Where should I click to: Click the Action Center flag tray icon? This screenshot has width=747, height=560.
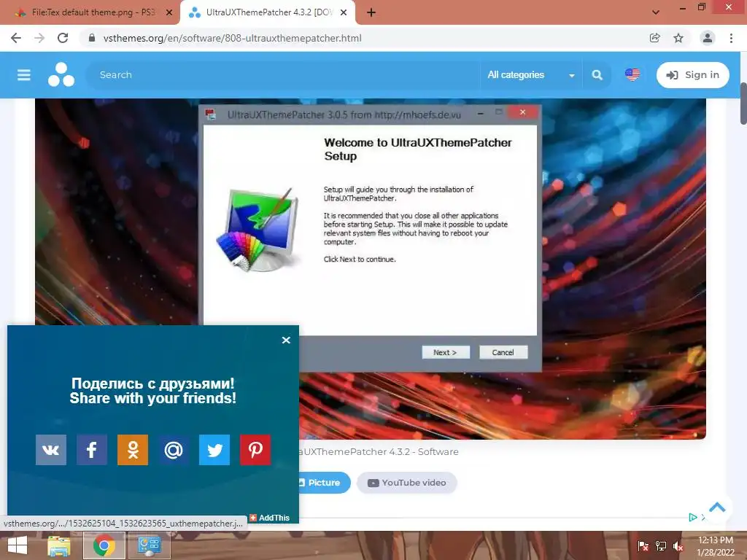[643, 545]
